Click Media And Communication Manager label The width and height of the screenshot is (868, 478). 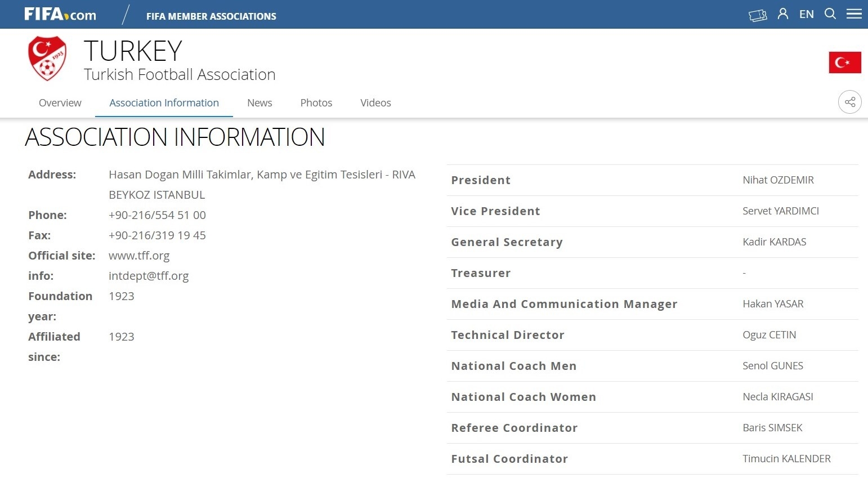[x=564, y=304]
